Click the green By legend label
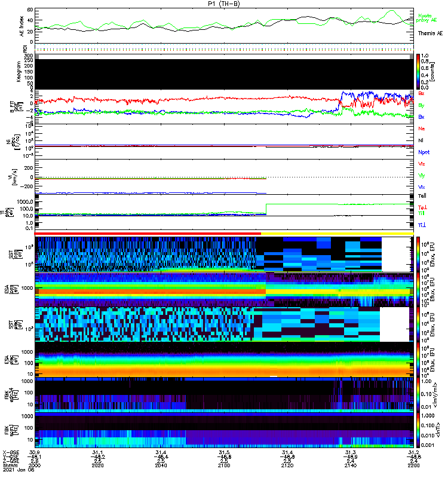Screen dimensions: 448x478 pyautogui.click(x=421, y=106)
